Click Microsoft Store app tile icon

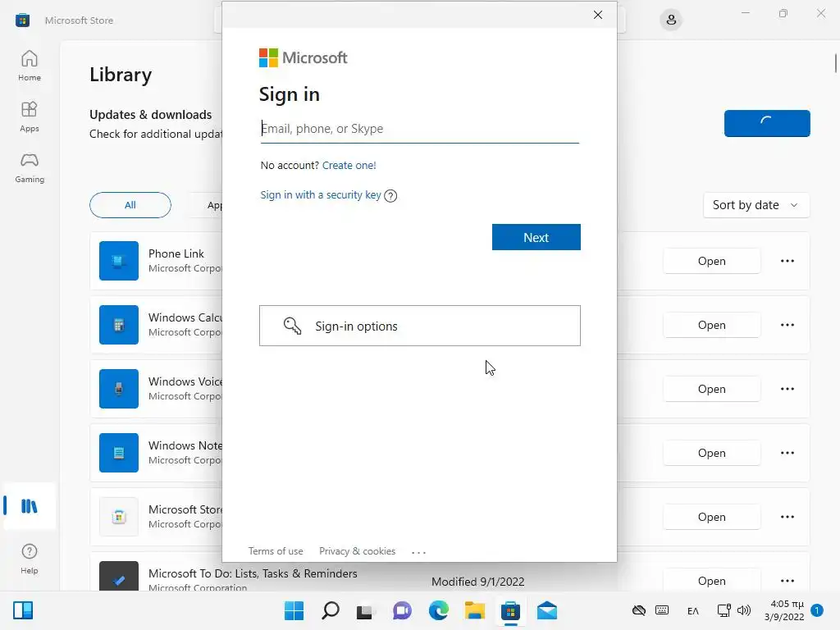tap(119, 517)
